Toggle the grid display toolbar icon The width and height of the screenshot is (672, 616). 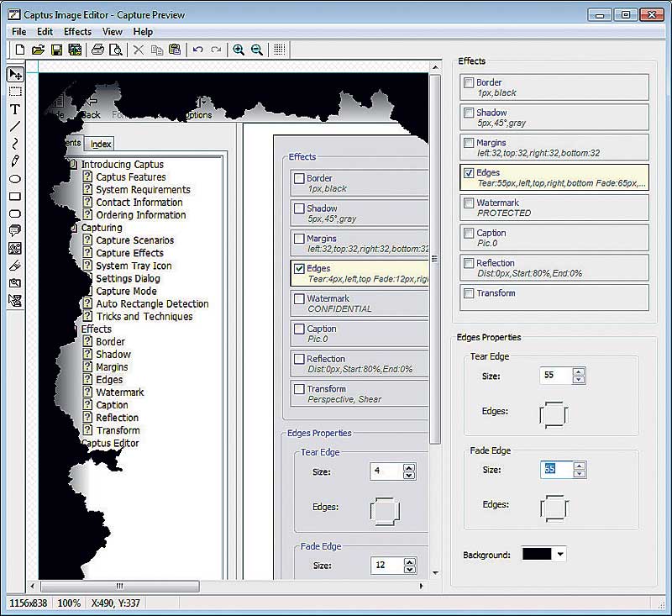pos(280,50)
